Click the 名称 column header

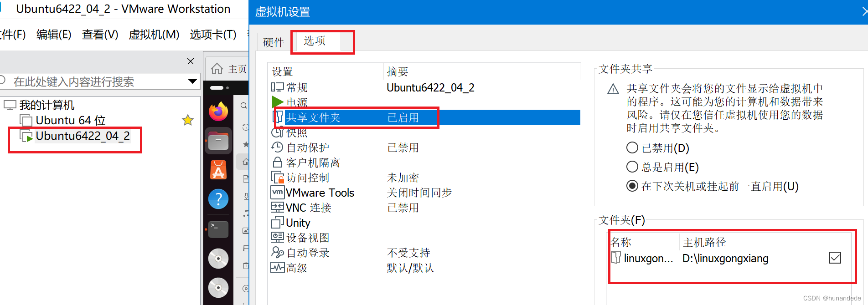[x=644, y=242]
